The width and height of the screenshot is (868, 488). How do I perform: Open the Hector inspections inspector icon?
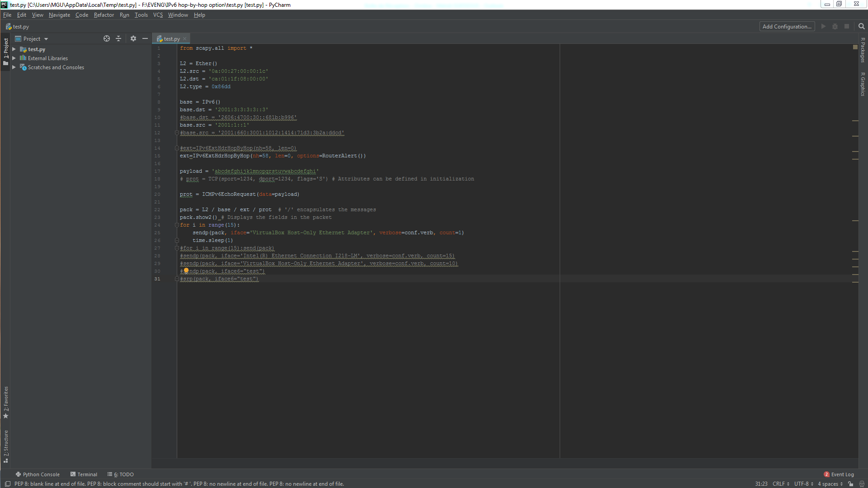click(862, 484)
